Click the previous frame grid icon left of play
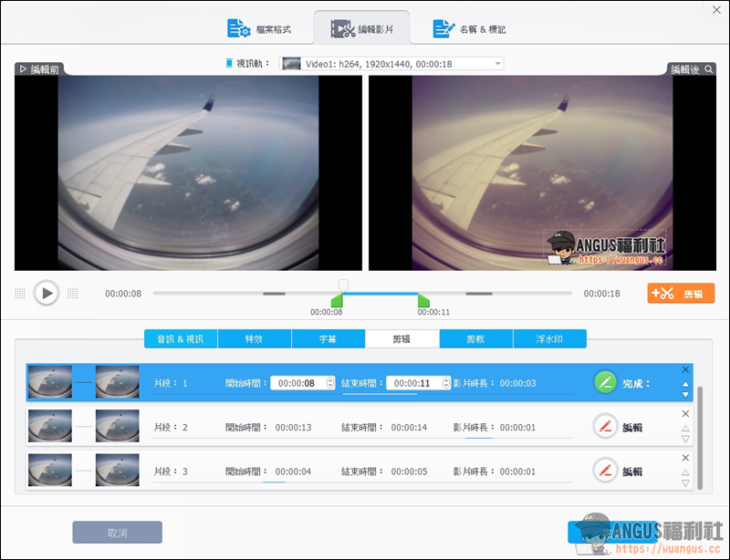The height and width of the screenshot is (560, 730). pyautogui.click(x=20, y=294)
